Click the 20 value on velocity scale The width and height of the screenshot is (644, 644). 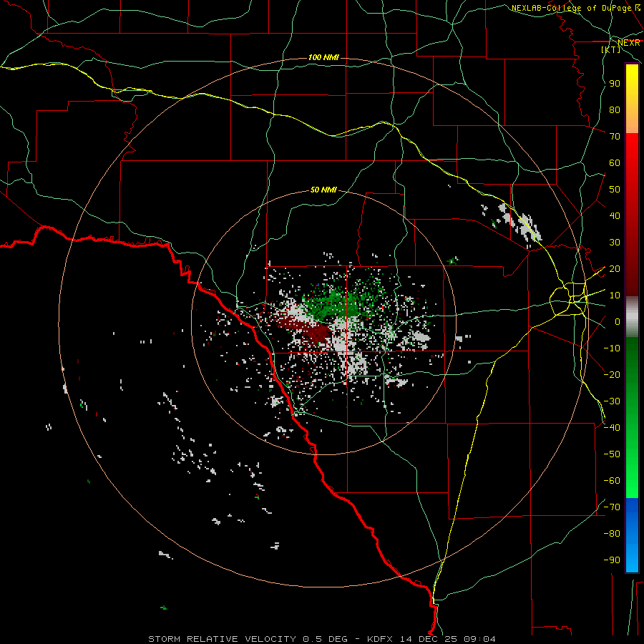[x=615, y=268]
